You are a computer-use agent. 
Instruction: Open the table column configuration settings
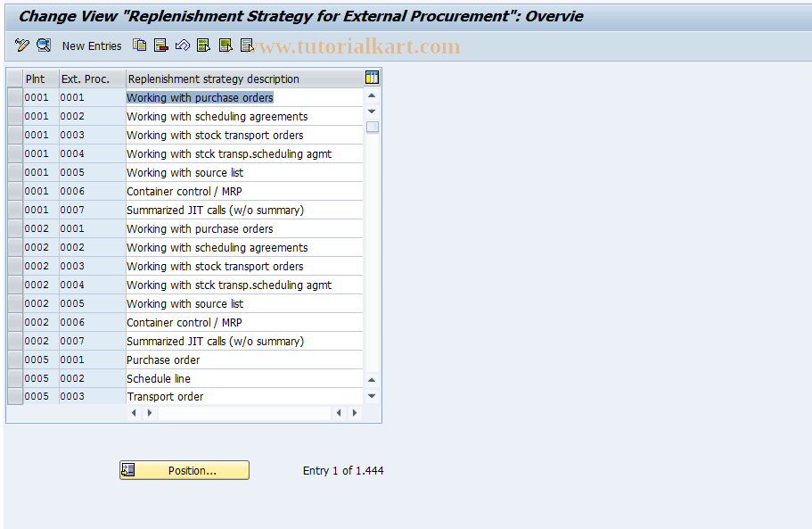coord(372,78)
